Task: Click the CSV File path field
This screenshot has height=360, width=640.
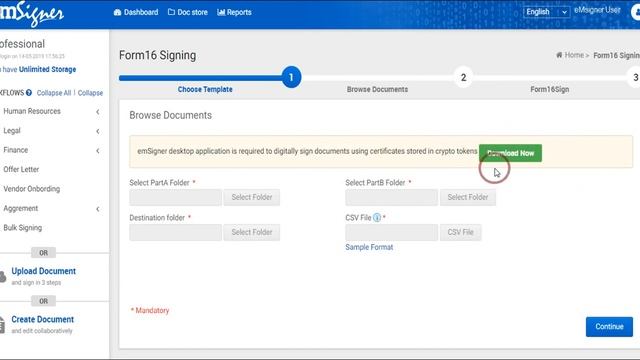Action: click(x=391, y=232)
